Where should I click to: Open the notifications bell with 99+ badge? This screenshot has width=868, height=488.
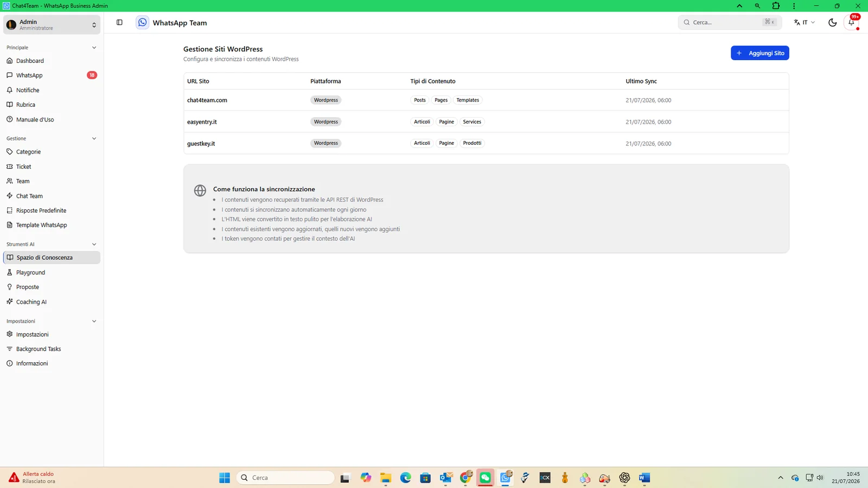(x=852, y=22)
